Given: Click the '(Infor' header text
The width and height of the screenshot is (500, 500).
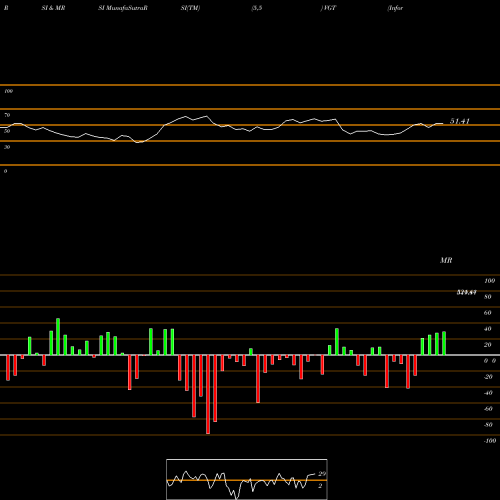Looking at the screenshot, I should [395, 8].
